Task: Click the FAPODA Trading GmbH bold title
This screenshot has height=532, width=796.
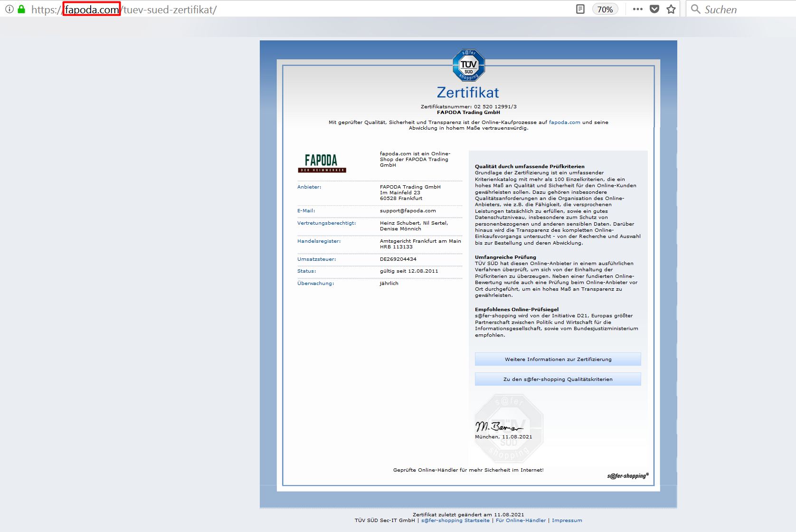Action: coord(468,113)
